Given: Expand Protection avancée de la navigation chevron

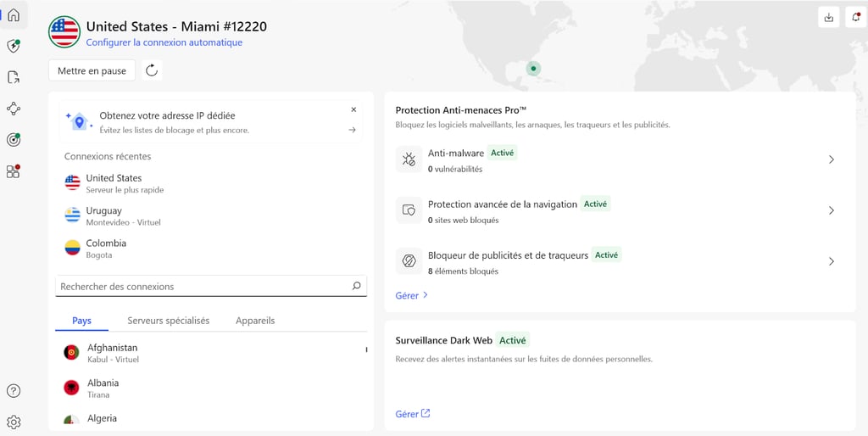Looking at the screenshot, I should (831, 210).
